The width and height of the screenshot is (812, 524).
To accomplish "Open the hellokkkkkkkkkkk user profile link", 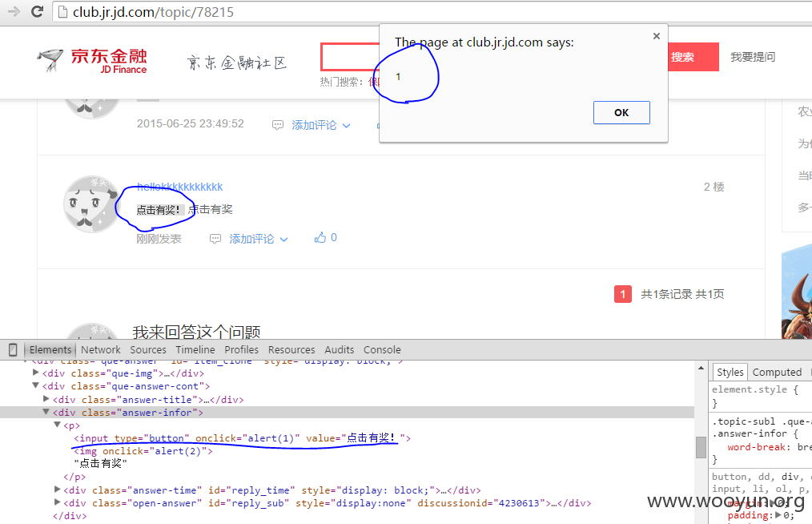I will click(x=179, y=187).
